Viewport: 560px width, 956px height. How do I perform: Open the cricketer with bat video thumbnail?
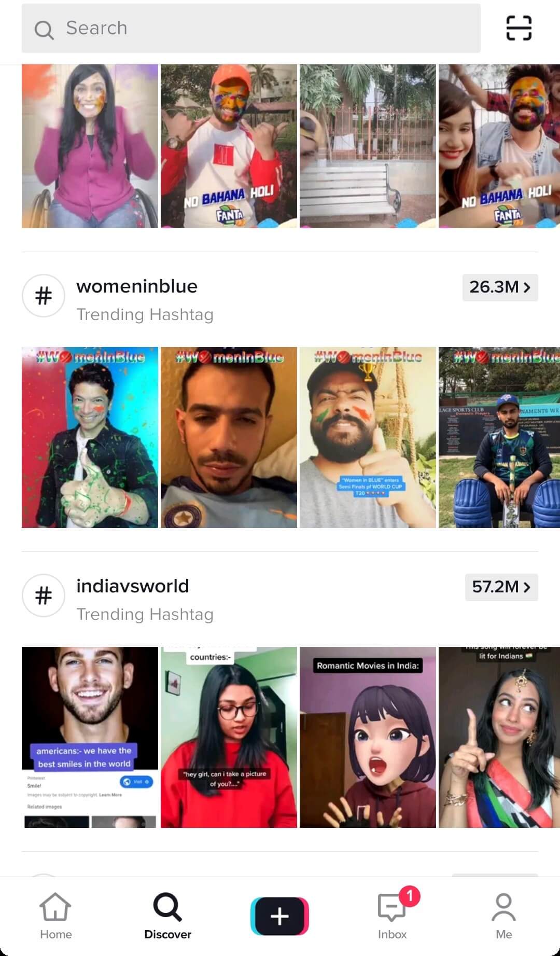[499, 437]
